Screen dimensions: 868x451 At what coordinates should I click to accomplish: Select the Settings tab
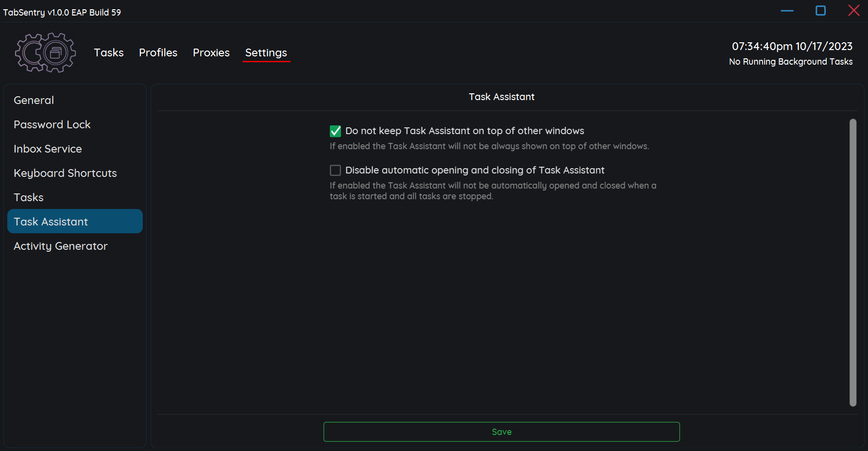pos(266,52)
